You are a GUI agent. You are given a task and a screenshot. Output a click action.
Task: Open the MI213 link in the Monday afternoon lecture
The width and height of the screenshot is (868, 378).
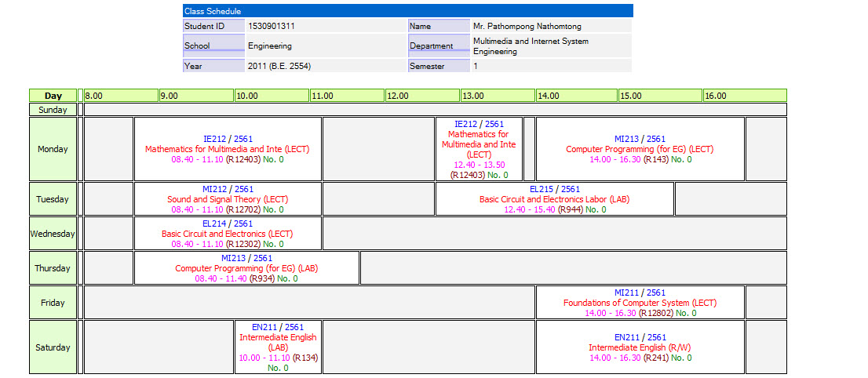[x=626, y=139]
